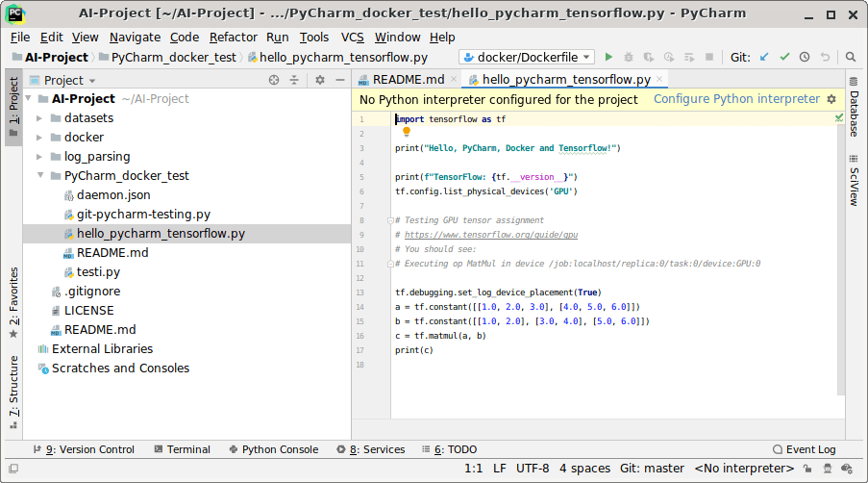
Task: Open the <No interpreter> status selector
Action: tap(744, 469)
